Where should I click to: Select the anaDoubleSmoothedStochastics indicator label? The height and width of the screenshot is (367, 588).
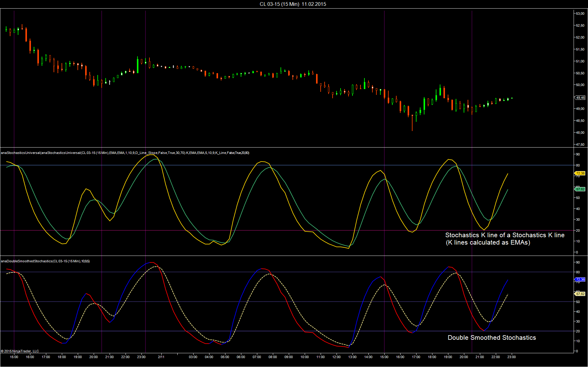45,261
